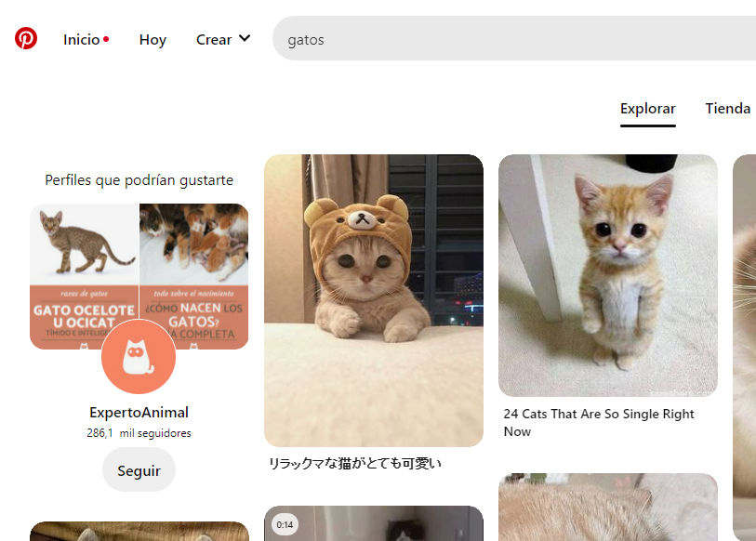Click the search field containing 'gatos'

(x=511, y=39)
